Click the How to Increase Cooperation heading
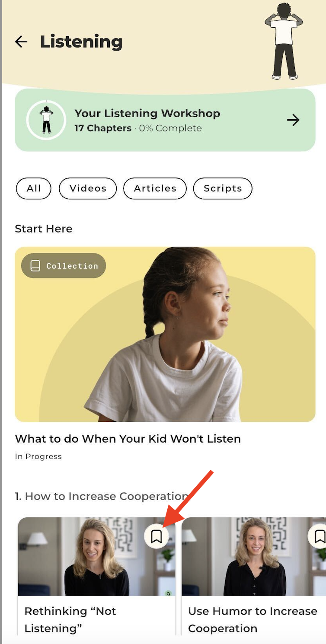Image resolution: width=326 pixels, height=644 pixels. click(x=102, y=496)
